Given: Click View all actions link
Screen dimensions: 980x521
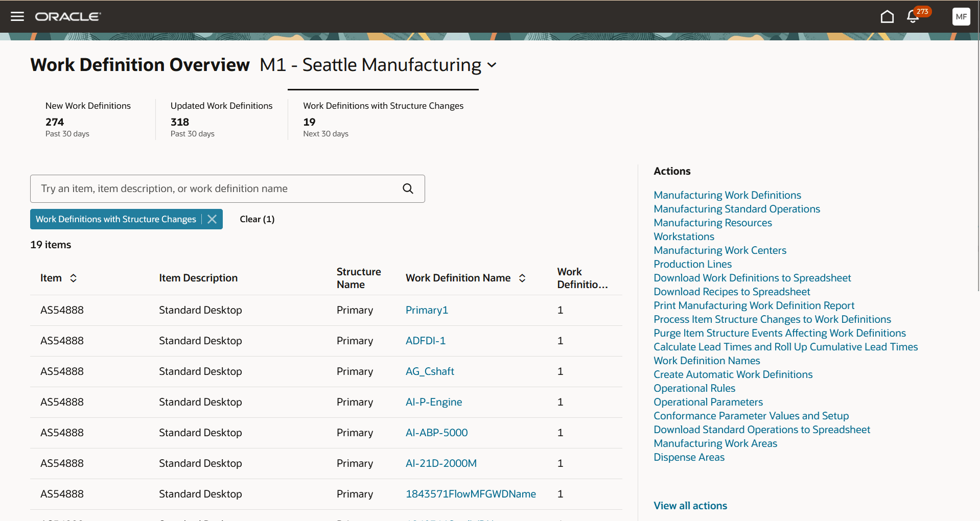Looking at the screenshot, I should pyautogui.click(x=690, y=506).
